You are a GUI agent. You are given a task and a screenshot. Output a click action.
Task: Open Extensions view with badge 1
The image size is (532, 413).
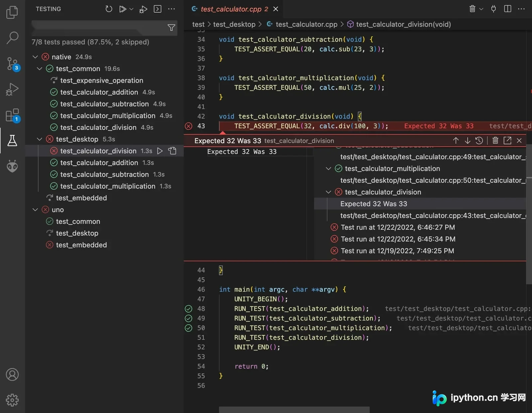[13, 115]
